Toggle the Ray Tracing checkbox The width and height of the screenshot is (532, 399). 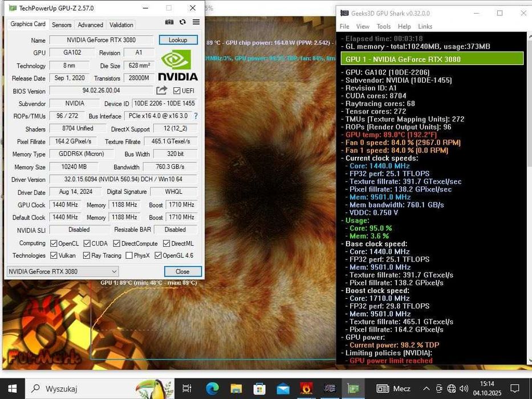coord(87,255)
